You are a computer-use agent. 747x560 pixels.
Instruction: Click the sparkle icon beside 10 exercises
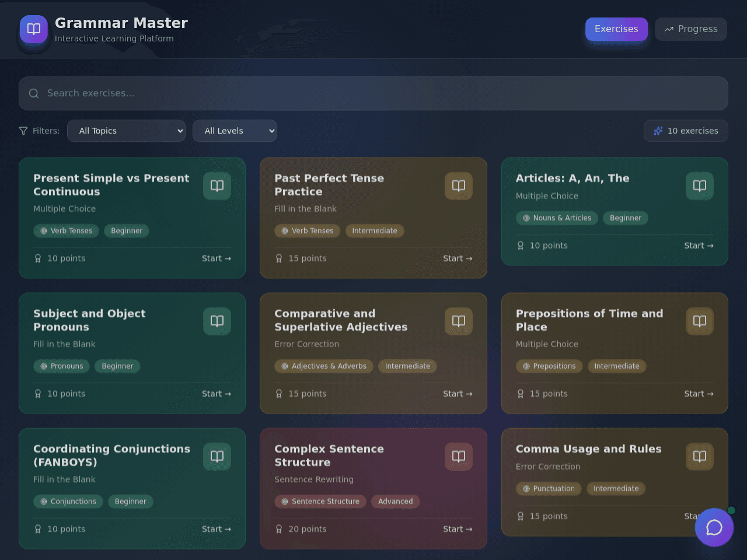click(x=658, y=131)
